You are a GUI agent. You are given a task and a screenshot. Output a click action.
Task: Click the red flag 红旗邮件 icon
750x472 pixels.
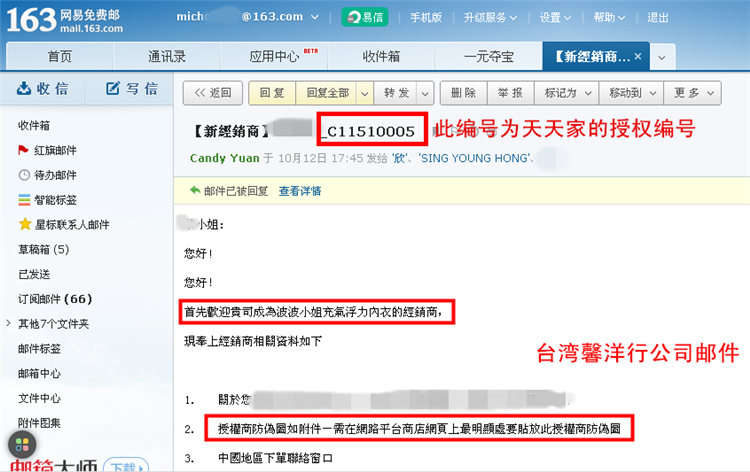[23, 150]
